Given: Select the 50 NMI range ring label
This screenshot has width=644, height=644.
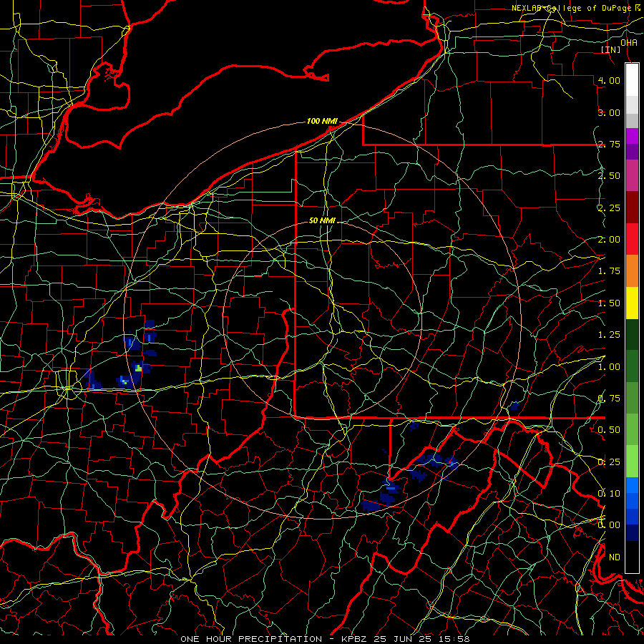Looking at the screenshot, I should click(x=322, y=220).
